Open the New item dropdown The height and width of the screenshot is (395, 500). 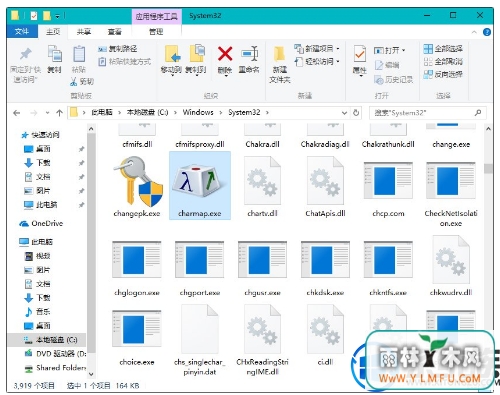[x=317, y=49]
